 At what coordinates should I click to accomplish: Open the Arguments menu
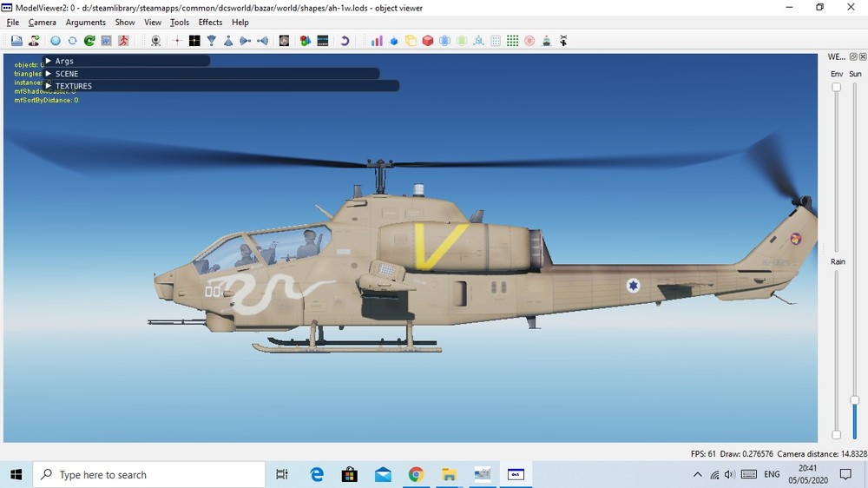click(85, 23)
